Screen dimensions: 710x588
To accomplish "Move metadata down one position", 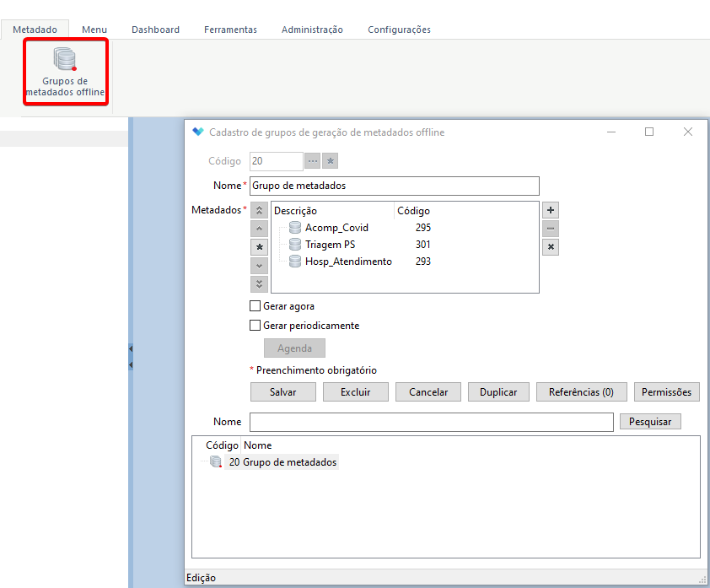I will pyautogui.click(x=259, y=266).
